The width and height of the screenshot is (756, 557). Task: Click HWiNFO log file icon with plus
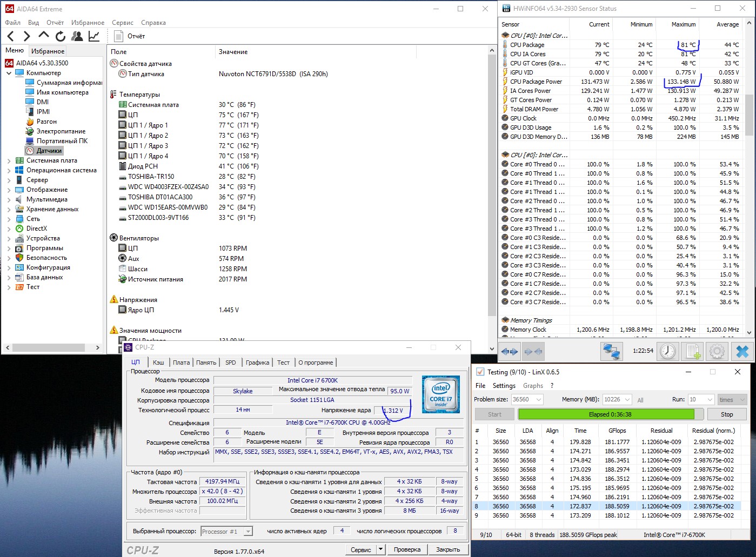point(693,351)
